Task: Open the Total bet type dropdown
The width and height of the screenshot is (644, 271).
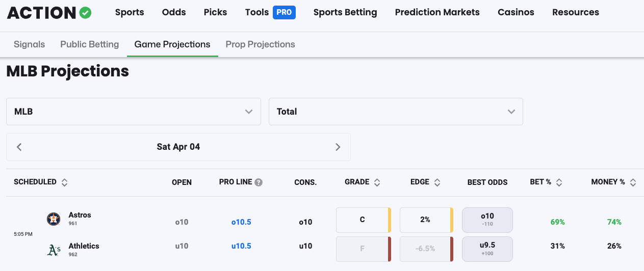Action: [396, 112]
